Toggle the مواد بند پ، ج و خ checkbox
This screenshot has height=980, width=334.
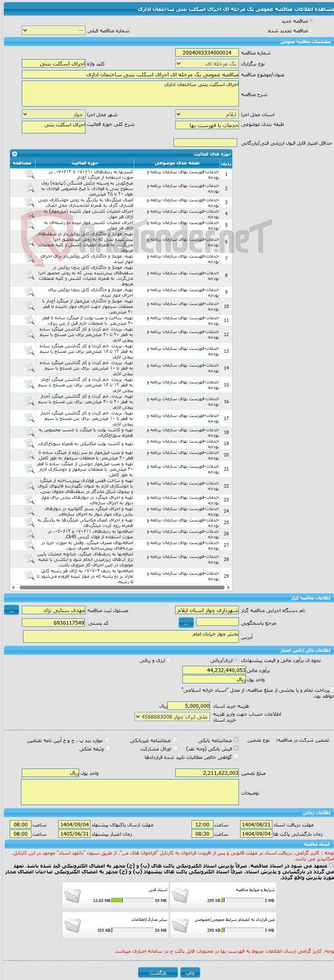click(x=107, y=740)
